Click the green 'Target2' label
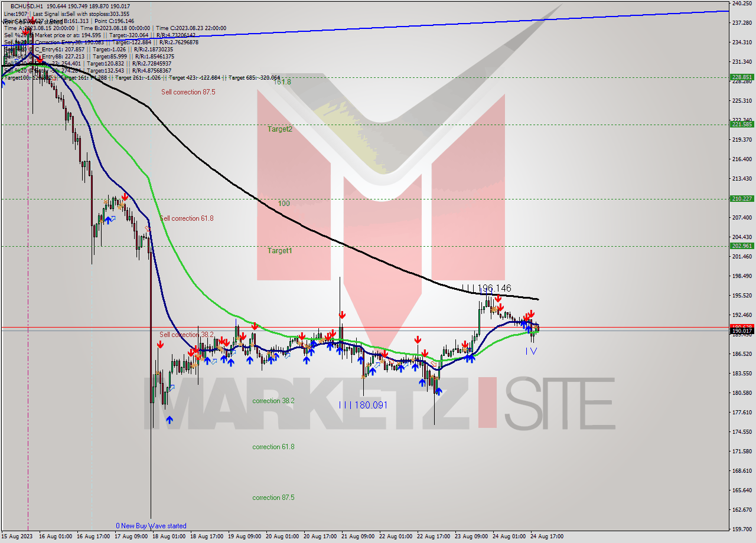This screenshot has height=543, width=756. pyautogui.click(x=280, y=129)
